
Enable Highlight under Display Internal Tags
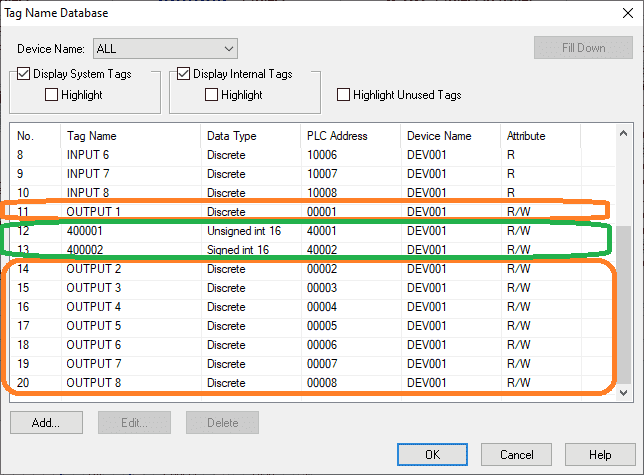click(211, 95)
